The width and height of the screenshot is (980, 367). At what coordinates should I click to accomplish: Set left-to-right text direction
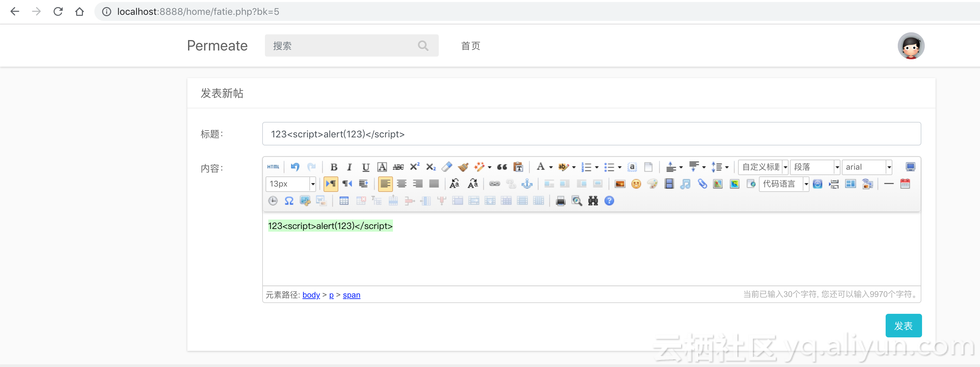click(x=331, y=184)
